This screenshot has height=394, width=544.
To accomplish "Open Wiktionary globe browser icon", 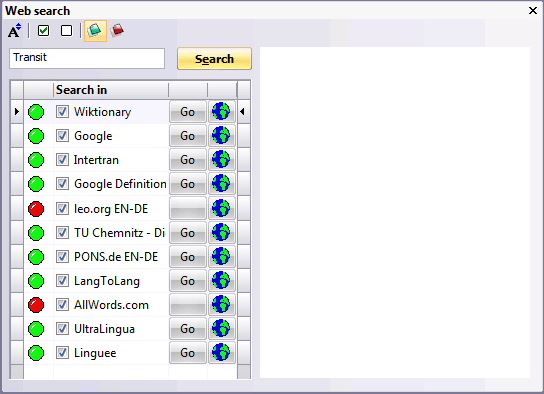I will [221, 112].
